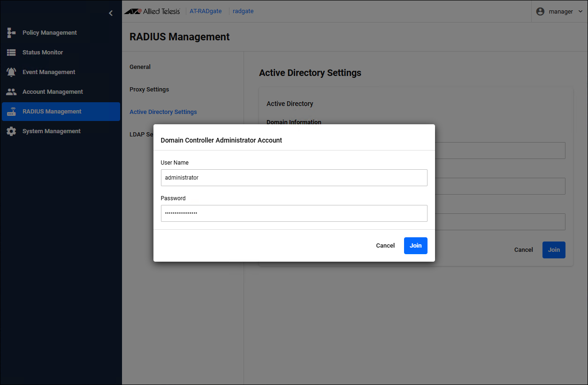The width and height of the screenshot is (588, 385).
Task: Open Active Directory Settings section
Action: (163, 112)
